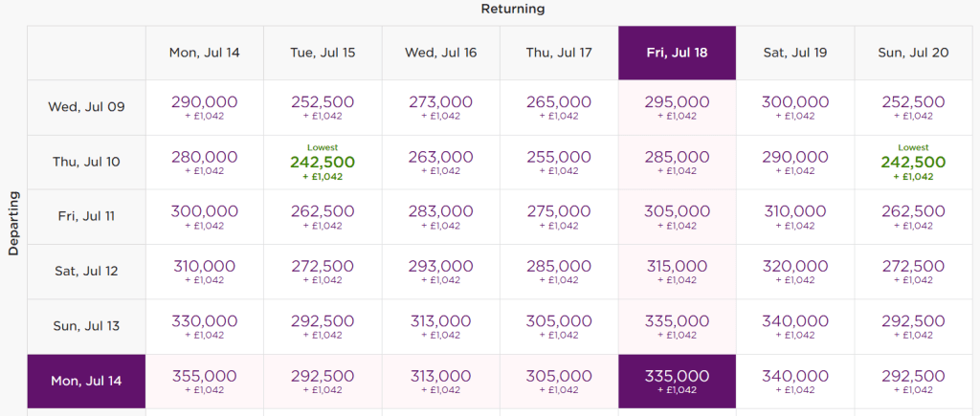Choose the Sun, Jul 20 returning column header

913,53
